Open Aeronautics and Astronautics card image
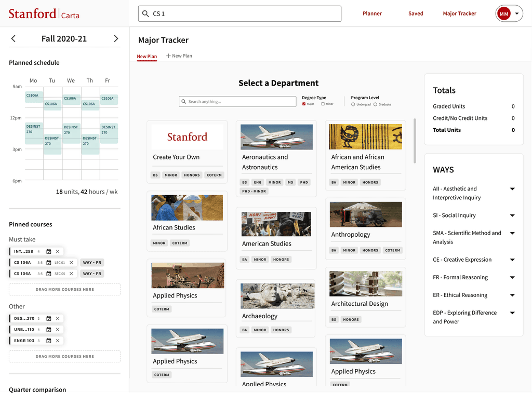 (276, 137)
